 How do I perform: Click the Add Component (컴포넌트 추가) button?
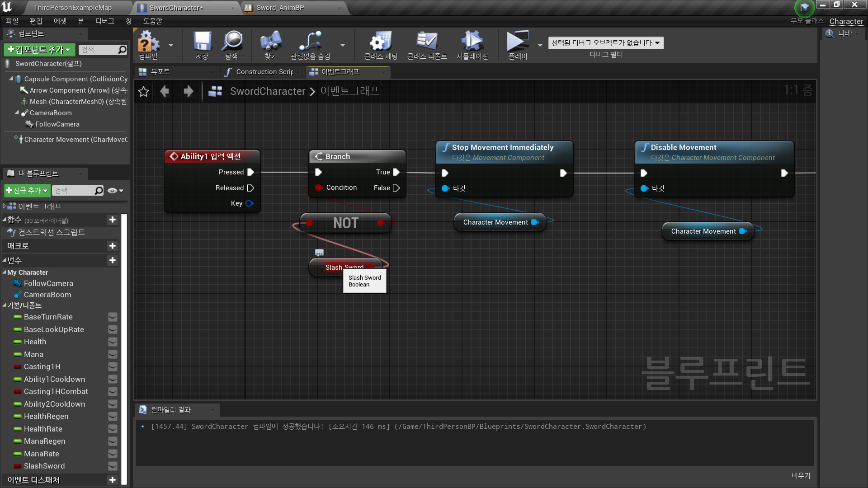click(x=39, y=50)
